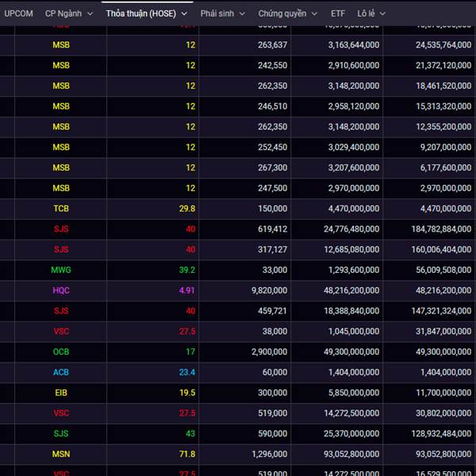
Task: Open the CP Ngành tab
Action: click(63, 13)
